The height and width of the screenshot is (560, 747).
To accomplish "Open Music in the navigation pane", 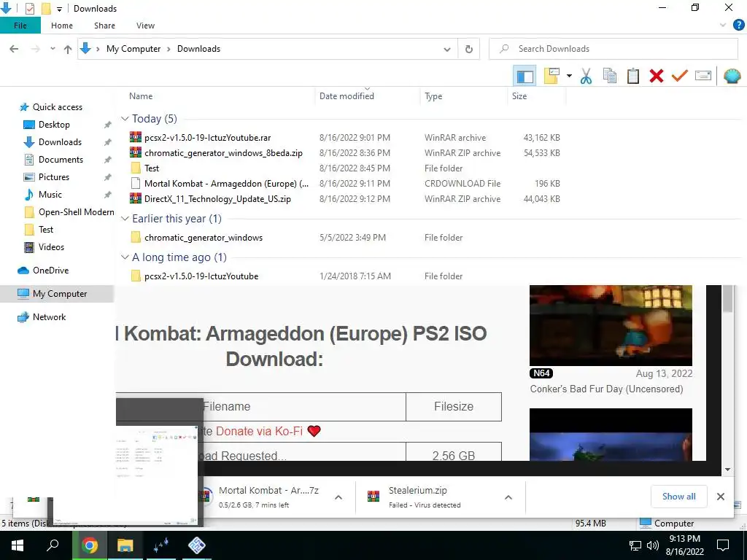I will 50,194.
